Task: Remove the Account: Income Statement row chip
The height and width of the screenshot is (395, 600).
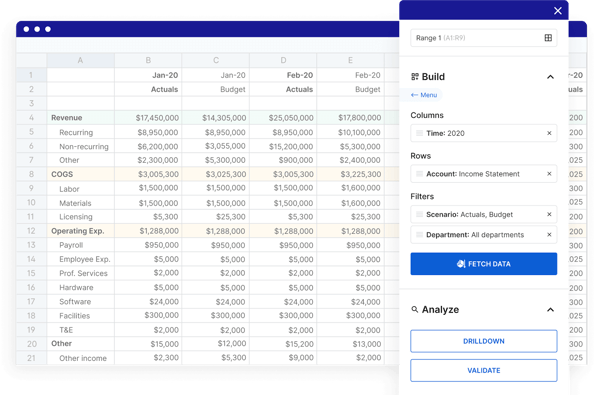Action: tap(549, 174)
